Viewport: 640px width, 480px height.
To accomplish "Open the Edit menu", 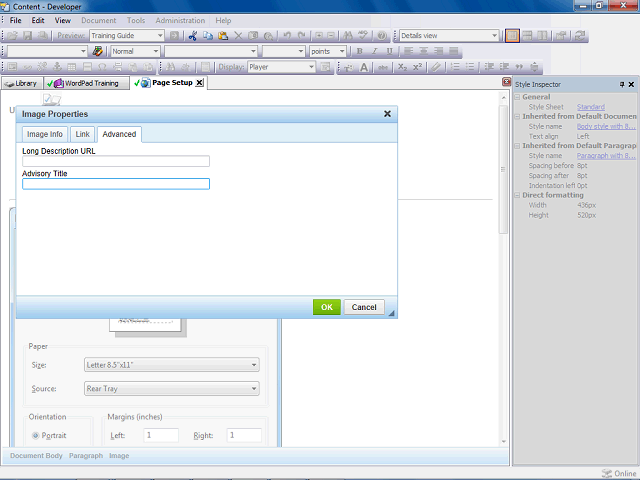I will [38, 20].
